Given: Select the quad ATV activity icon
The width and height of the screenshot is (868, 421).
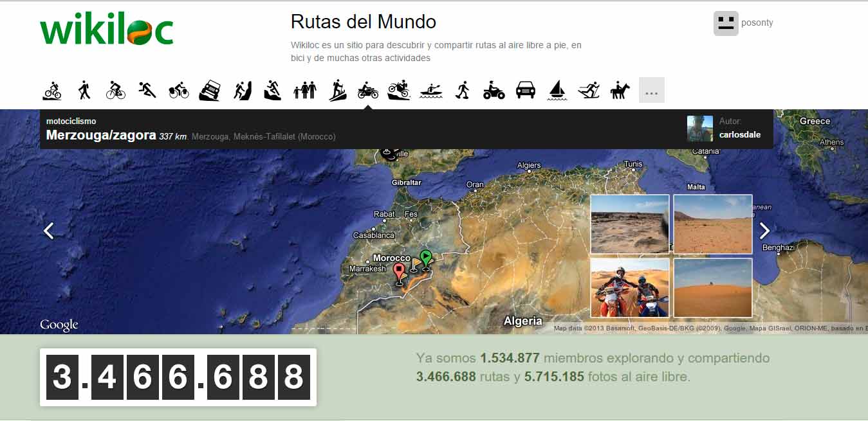Looking at the screenshot, I should [494, 91].
